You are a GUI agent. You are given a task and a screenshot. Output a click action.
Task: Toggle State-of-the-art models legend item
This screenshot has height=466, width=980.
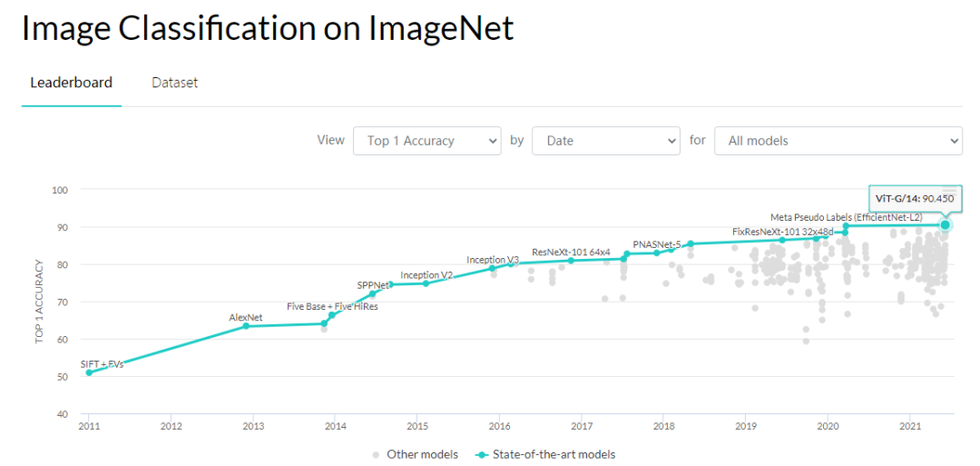(544, 454)
